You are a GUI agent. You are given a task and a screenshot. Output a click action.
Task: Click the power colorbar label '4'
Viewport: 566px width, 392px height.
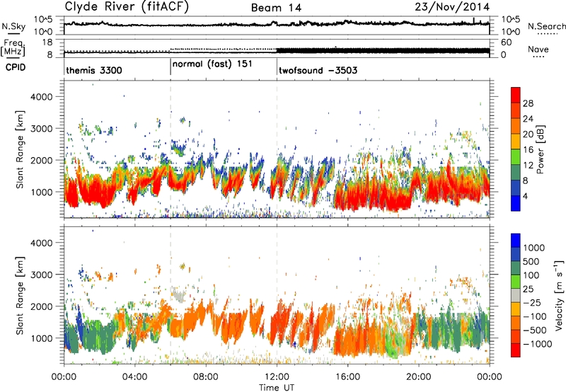(525, 196)
